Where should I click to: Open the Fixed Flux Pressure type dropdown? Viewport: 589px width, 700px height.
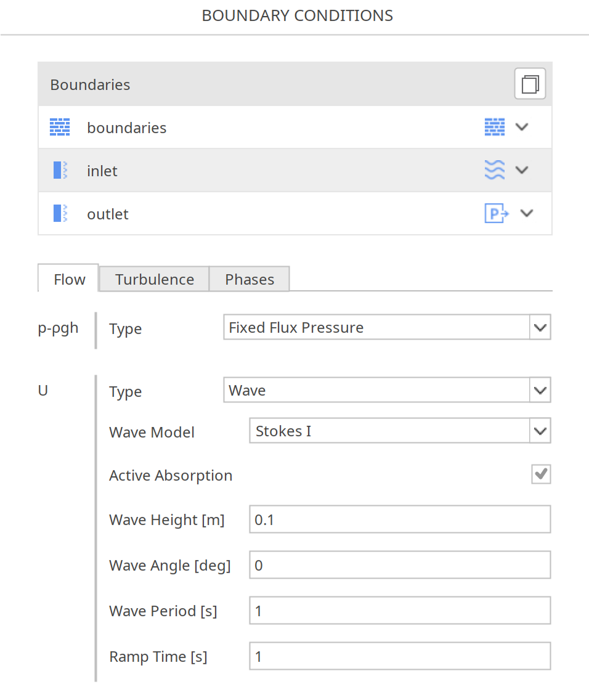click(x=540, y=327)
